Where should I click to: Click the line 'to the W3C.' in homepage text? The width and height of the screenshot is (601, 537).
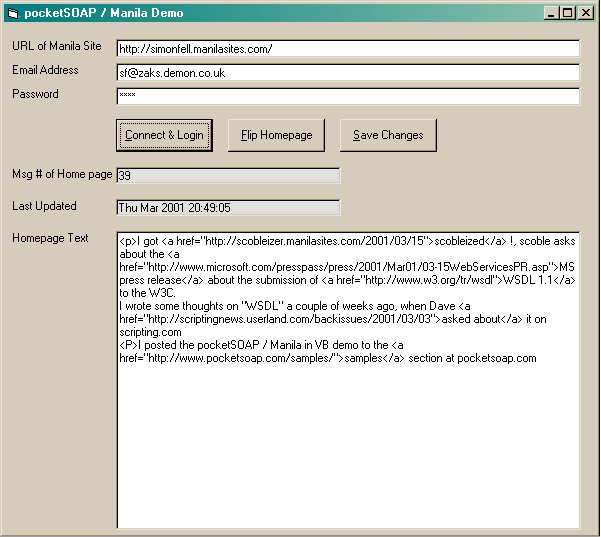(147, 293)
